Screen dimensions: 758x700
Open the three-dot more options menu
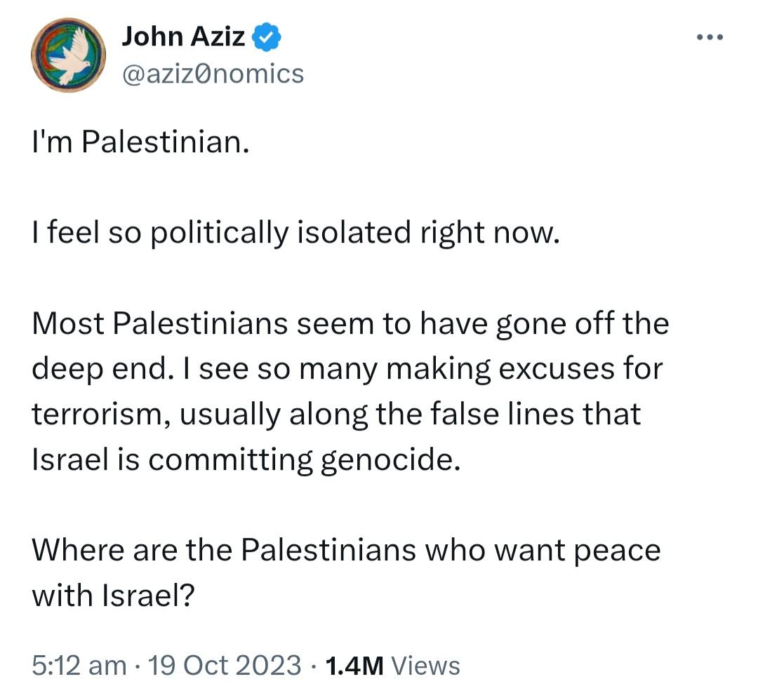point(710,37)
